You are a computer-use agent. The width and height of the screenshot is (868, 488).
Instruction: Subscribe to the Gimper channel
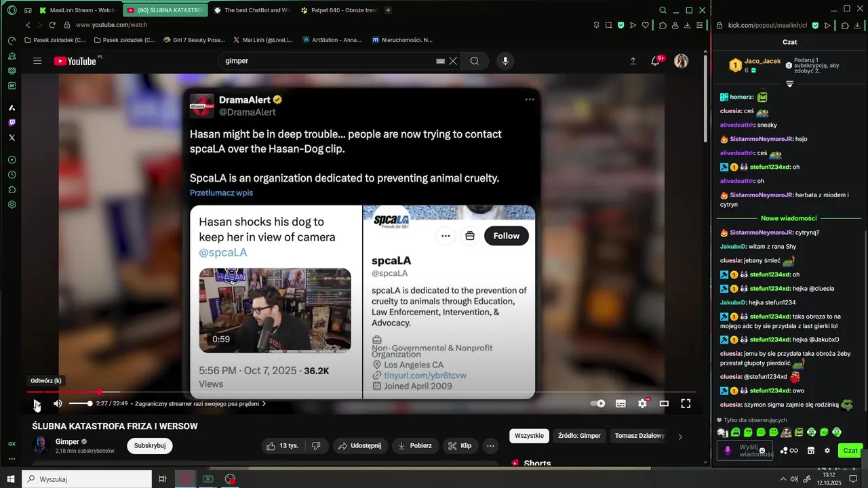(x=150, y=445)
